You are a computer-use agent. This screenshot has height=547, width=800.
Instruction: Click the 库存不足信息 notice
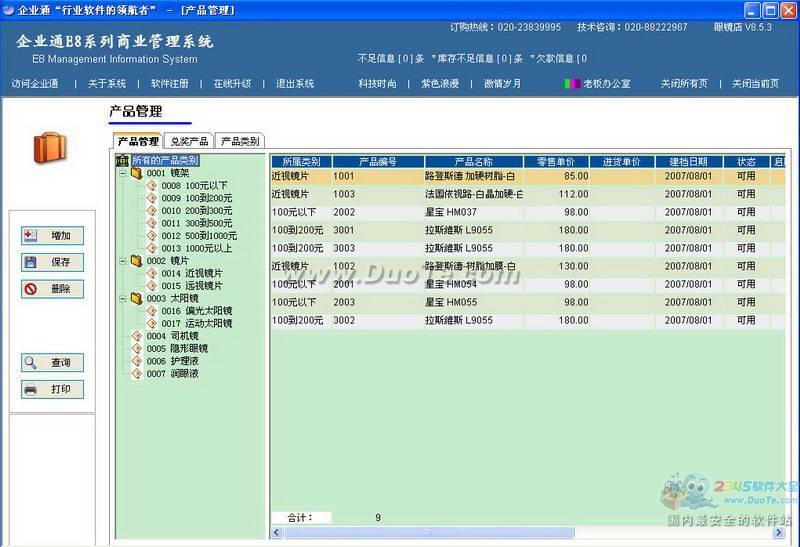click(x=478, y=59)
